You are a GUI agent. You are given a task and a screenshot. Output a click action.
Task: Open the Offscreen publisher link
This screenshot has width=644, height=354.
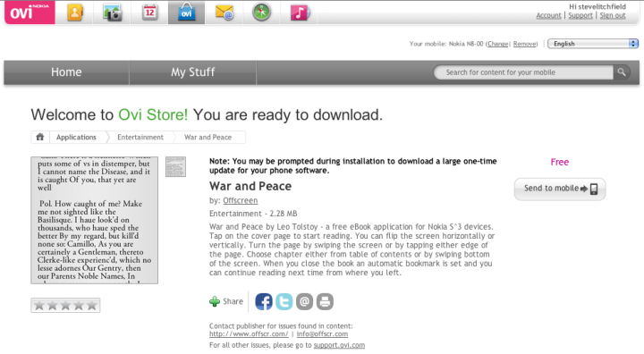241,200
